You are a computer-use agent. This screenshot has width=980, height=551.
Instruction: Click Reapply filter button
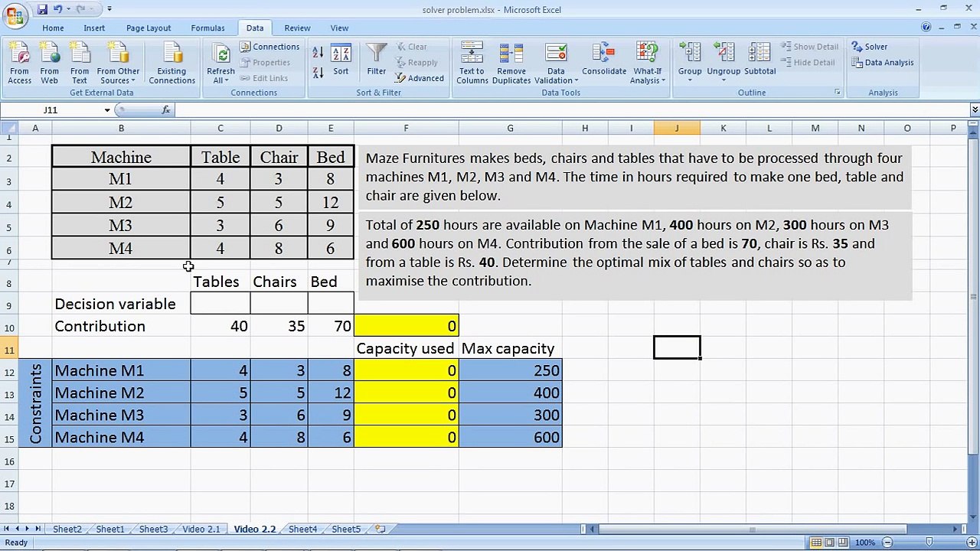pos(416,63)
